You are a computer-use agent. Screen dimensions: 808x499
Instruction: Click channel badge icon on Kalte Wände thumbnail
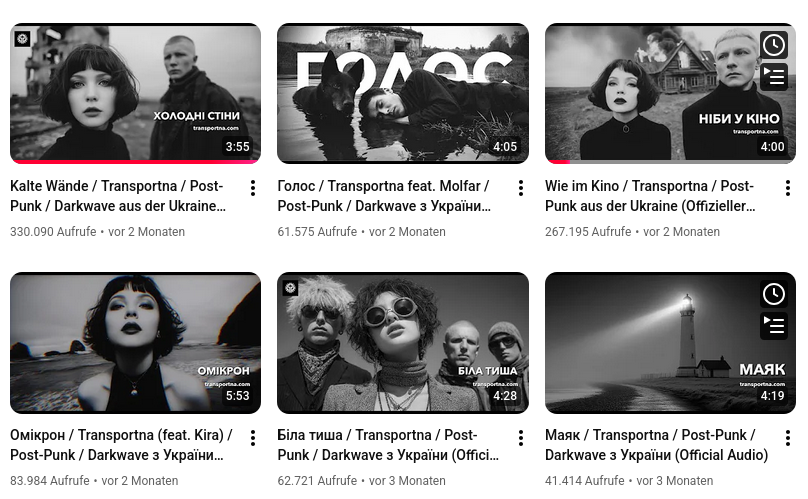coord(22,39)
